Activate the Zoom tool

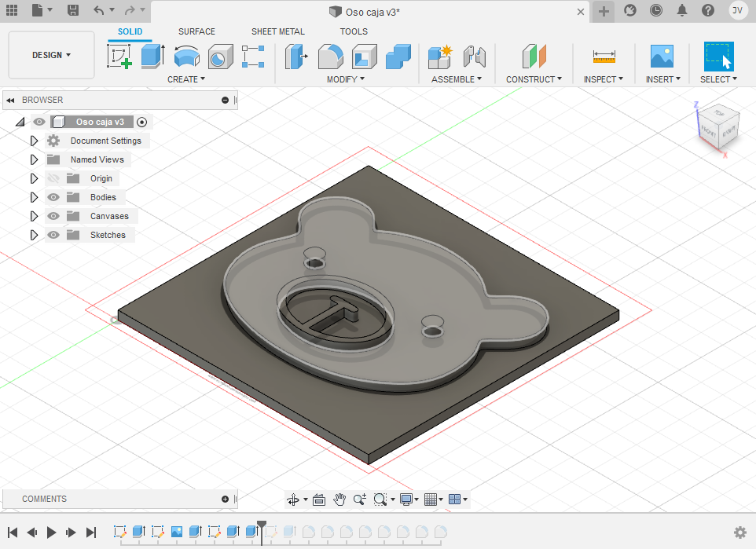[x=360, y=500]
